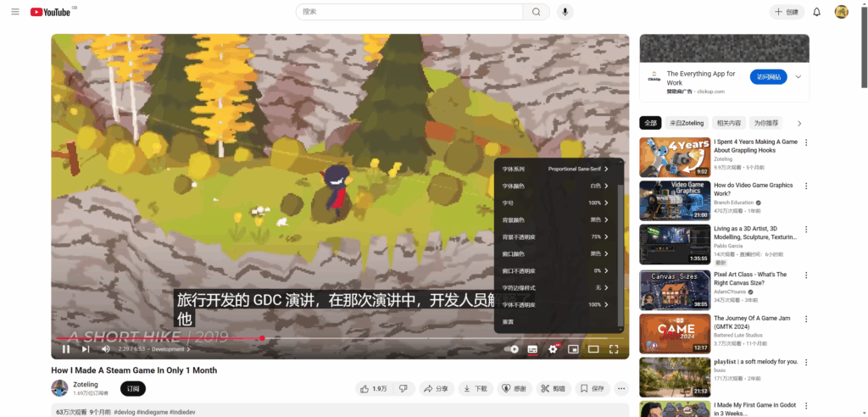The height and width of the screenshot is (417, 868).
Task: Download the video via 下载
Action: click(476, 389)
